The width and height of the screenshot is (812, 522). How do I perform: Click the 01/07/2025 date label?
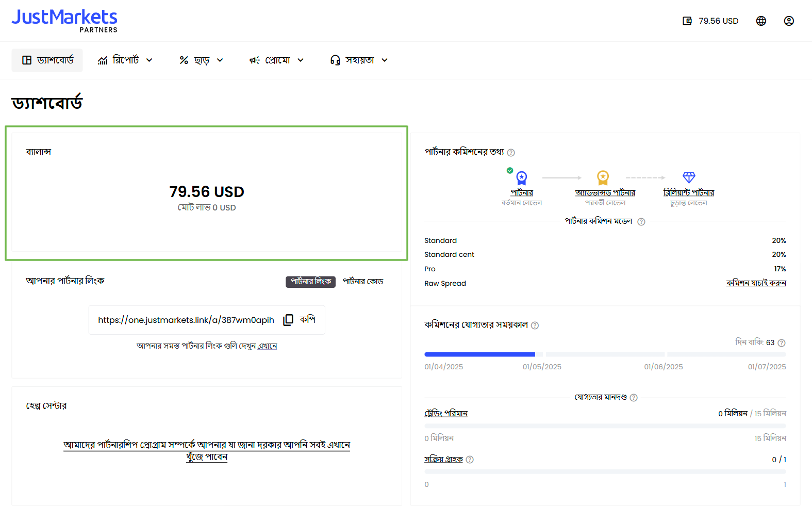767,367
